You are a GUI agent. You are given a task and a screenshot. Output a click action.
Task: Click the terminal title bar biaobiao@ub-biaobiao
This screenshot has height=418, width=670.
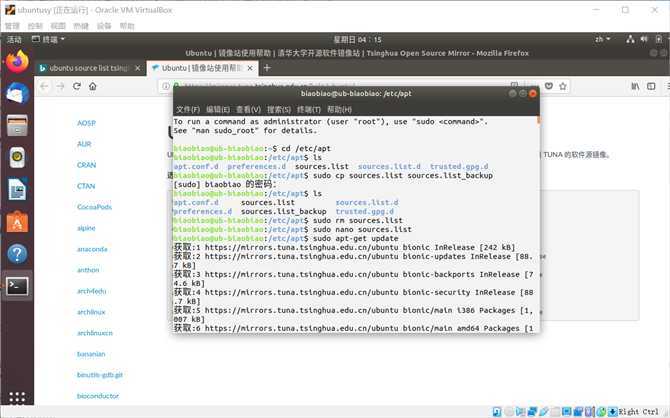[x=356, y=94]
